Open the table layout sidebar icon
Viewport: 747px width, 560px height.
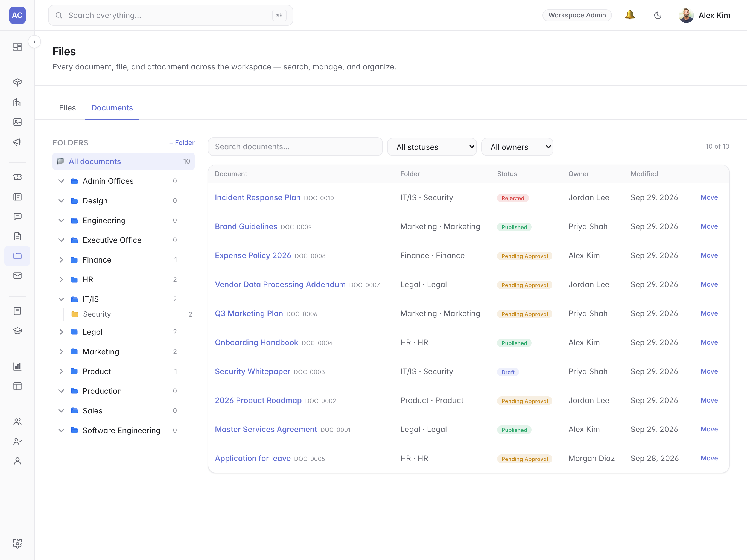[x=17, y=386]
